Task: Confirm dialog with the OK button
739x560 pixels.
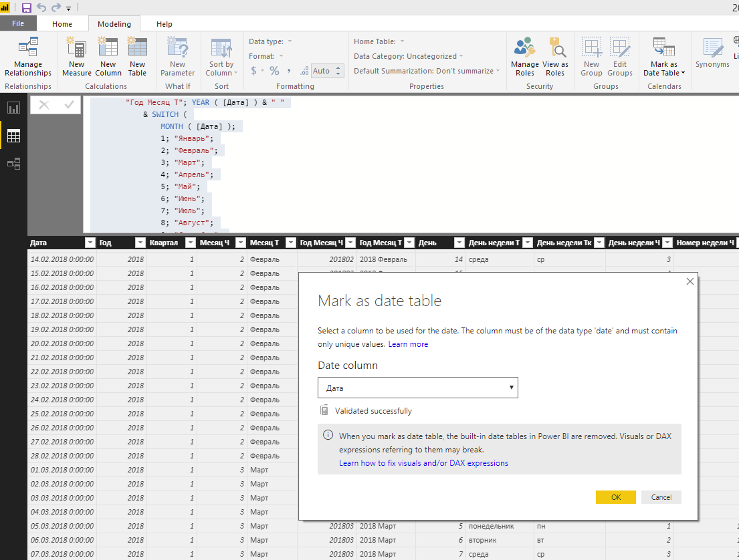Action: click(x=615, y=497)
